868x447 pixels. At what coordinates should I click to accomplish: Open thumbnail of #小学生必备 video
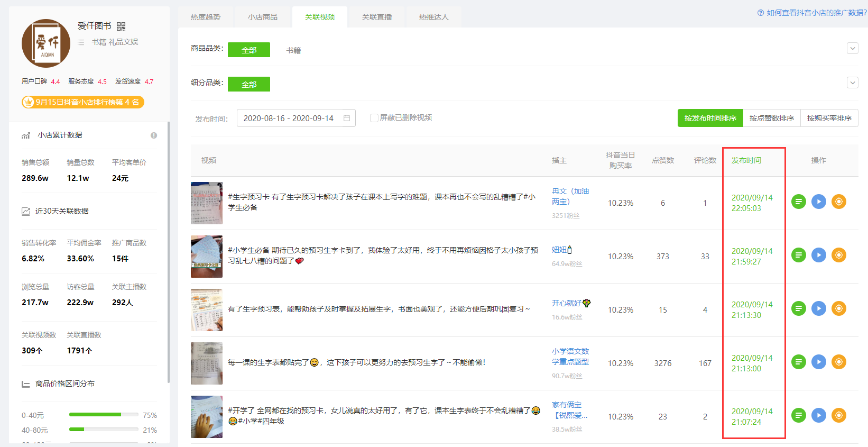(x=207, y=257)
